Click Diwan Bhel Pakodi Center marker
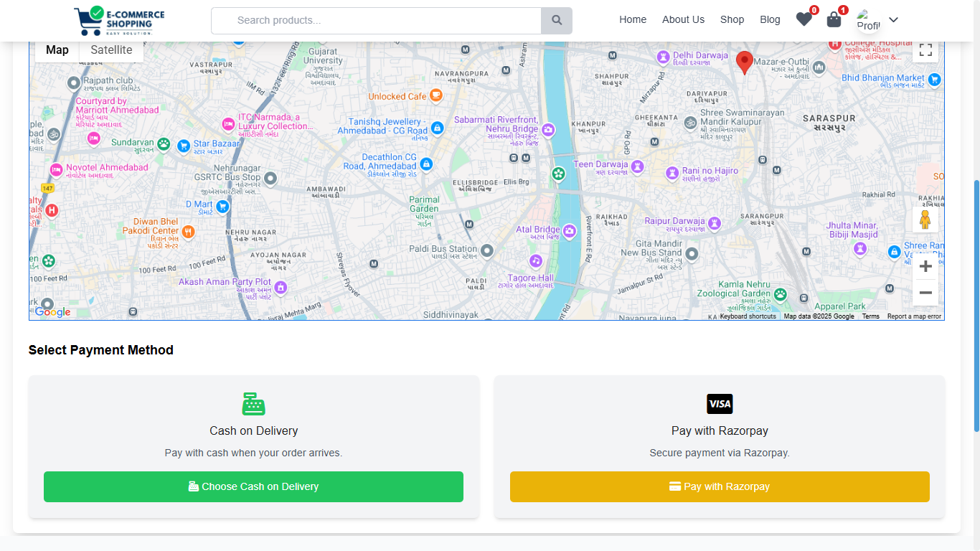The height and width of the screenshot is (551, 980). click(x=188, y=231)
